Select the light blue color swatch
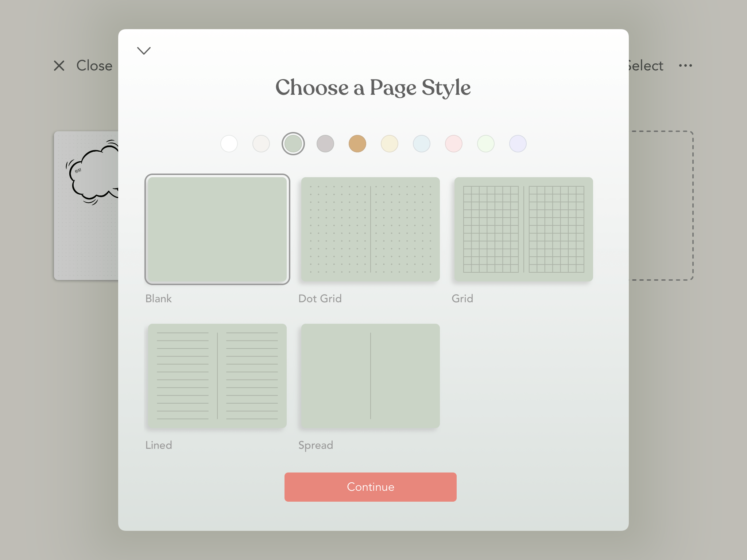 click(x=422, y=144)
